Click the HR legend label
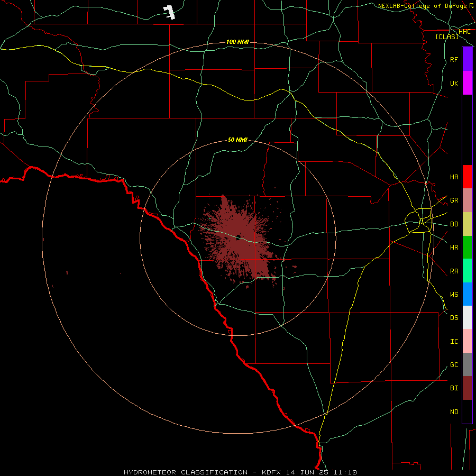Screen dimensions: 476x476 tap(454, 248)
